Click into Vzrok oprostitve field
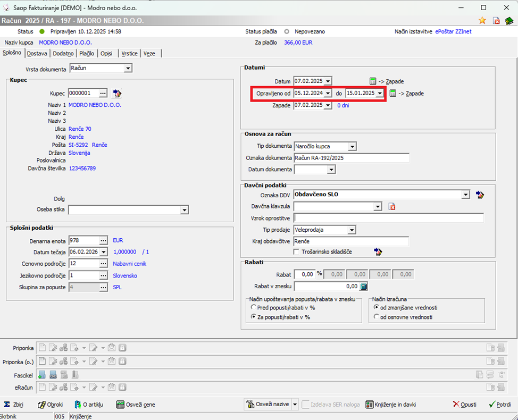 [x=388, y=218]
